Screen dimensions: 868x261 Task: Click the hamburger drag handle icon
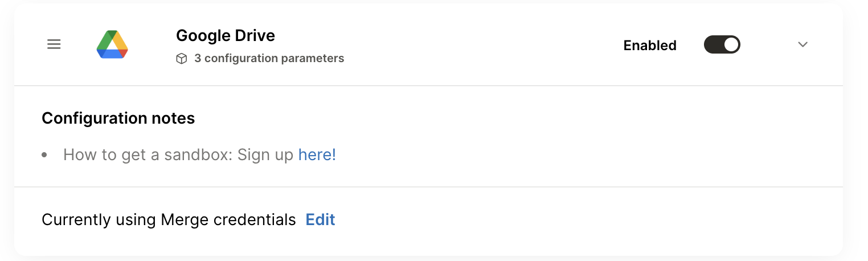point(54,44)
